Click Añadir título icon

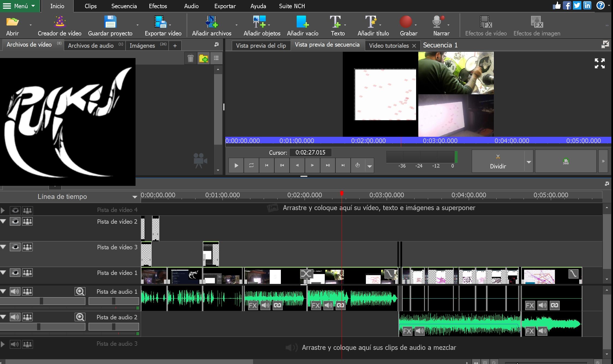(371, 22)
